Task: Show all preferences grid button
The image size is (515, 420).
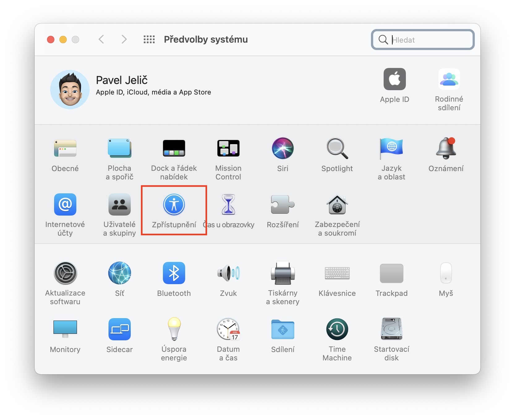Action: coord(149,40)
